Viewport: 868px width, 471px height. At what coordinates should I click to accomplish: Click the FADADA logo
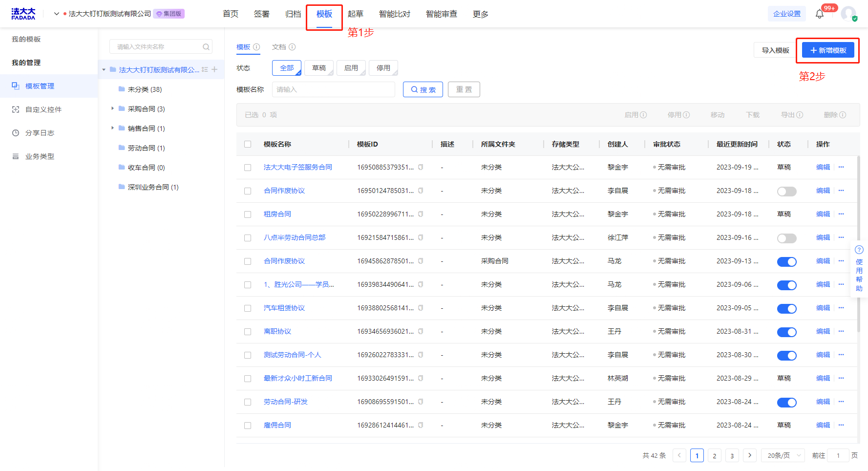[23, 14]
